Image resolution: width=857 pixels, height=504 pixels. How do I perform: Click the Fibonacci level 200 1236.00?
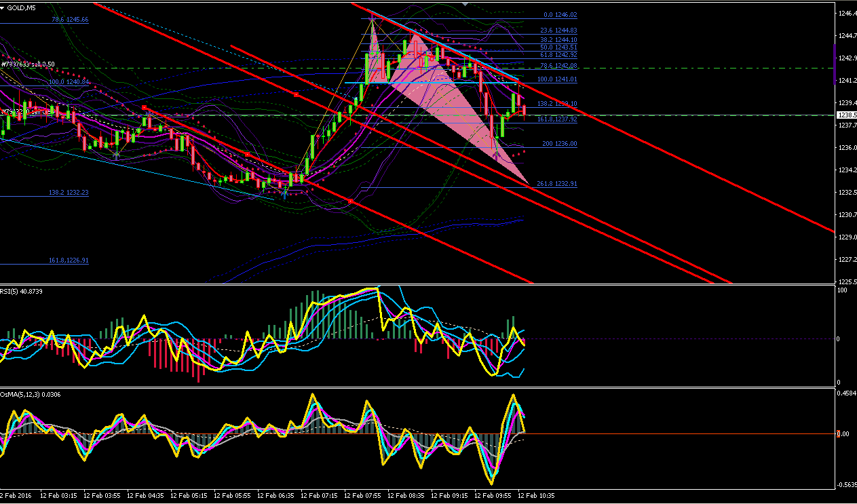pos(560,144)
